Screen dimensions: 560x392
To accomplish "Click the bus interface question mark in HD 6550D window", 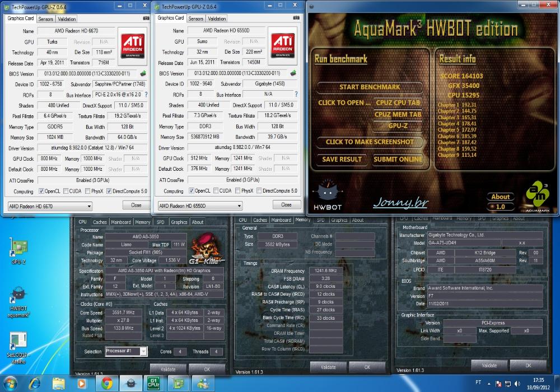I will (296, 94).
